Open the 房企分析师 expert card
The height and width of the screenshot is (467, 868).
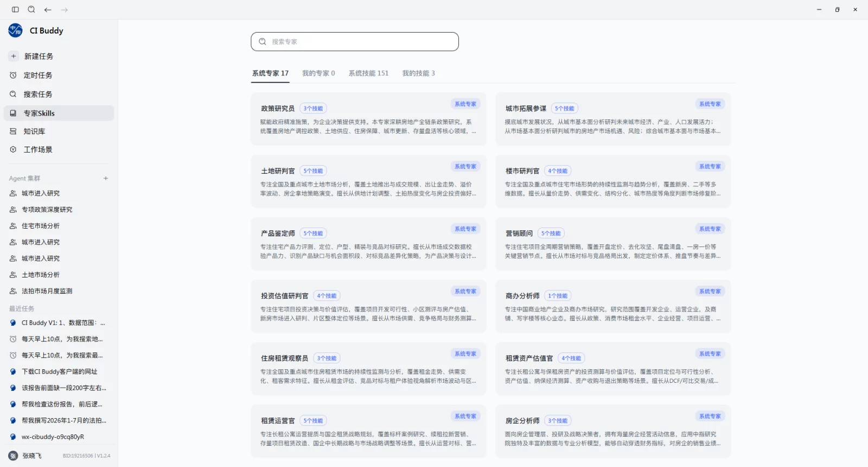pos(613,431)
